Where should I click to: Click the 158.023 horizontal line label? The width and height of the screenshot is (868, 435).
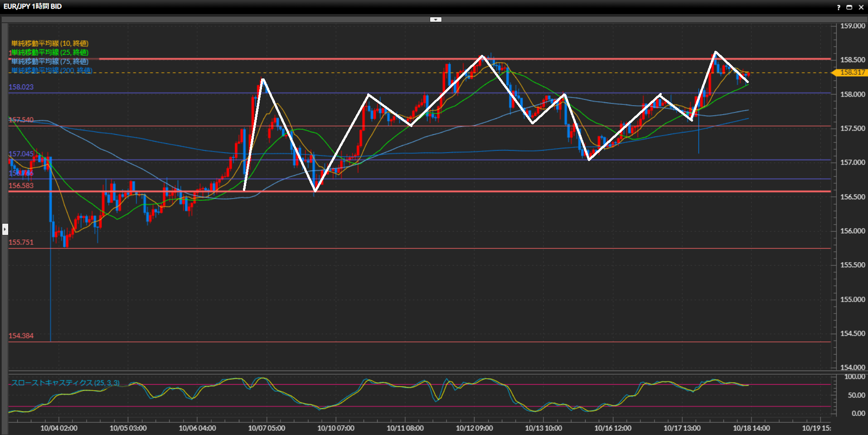coord(21,87)
